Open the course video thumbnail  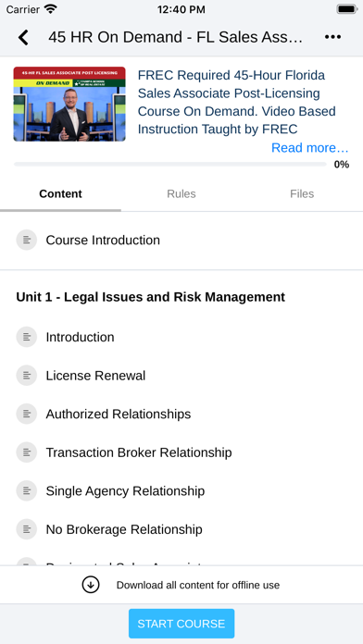point(69,105)
